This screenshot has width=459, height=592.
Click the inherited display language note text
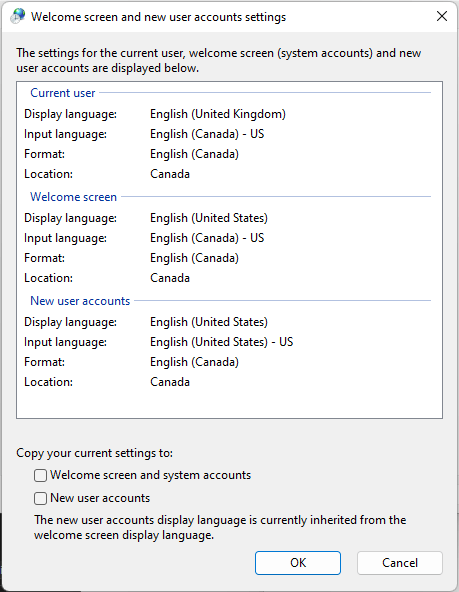point(220,527)
